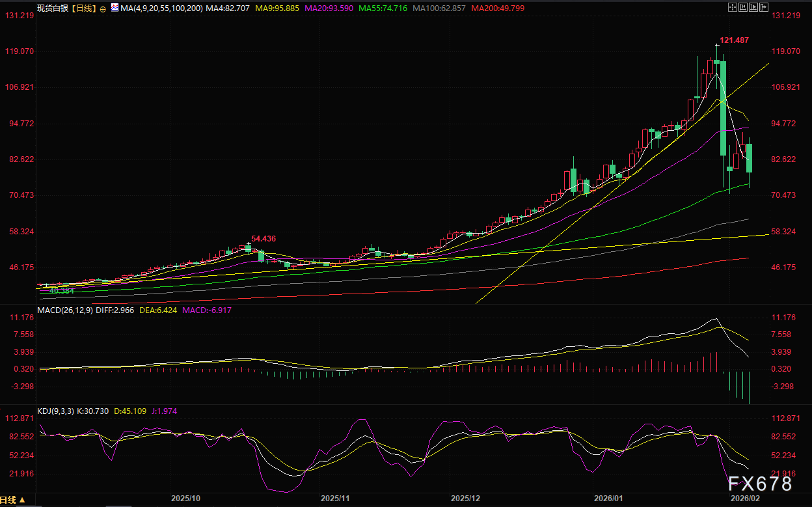
Task: Open the 日线 period dropdown at bottom
Action: [x=14, y=500]
